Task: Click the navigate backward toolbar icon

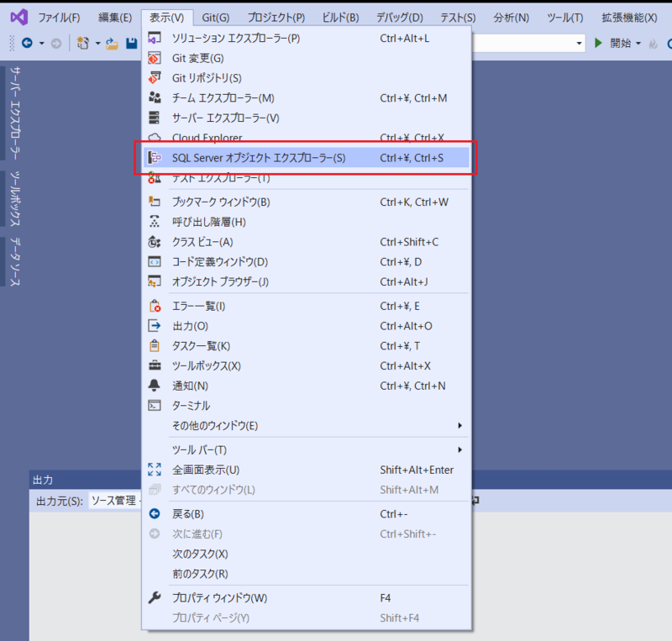Action: point(27,43)
